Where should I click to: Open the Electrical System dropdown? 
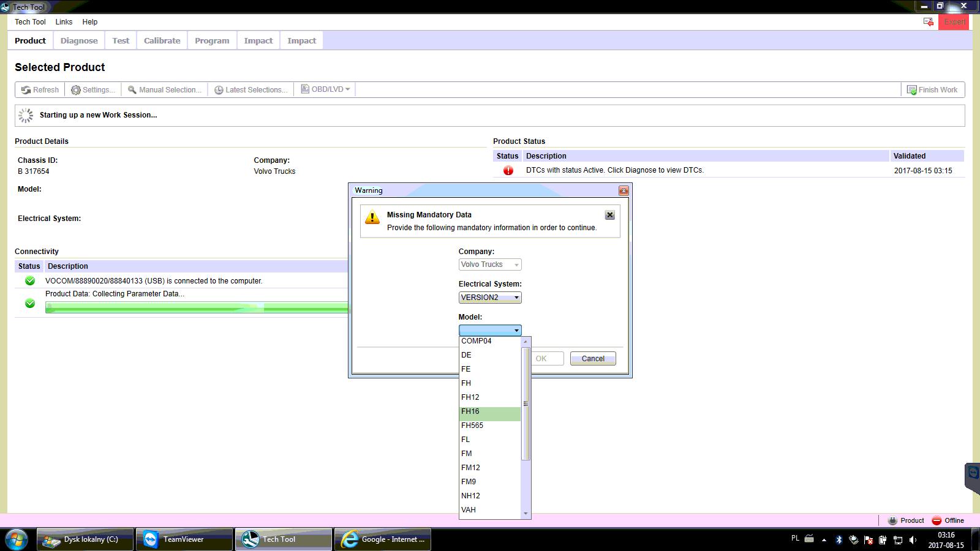click(x=490, y=298)
